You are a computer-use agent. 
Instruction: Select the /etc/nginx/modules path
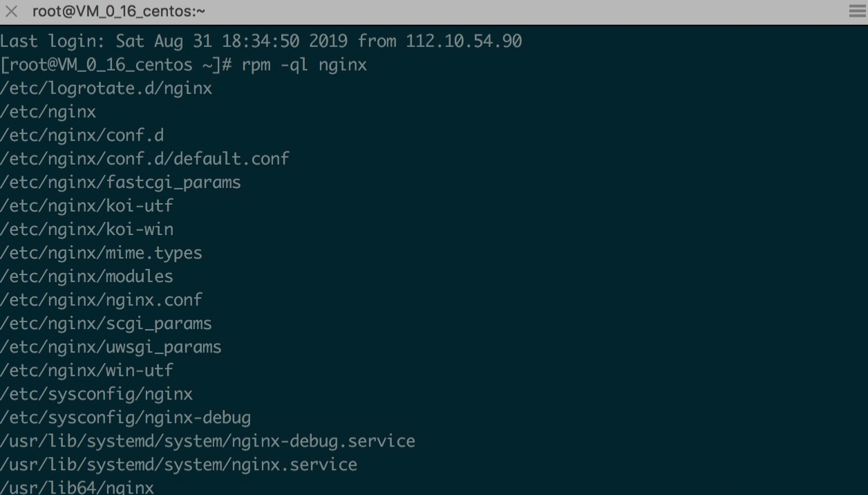[x=86, y=276]
